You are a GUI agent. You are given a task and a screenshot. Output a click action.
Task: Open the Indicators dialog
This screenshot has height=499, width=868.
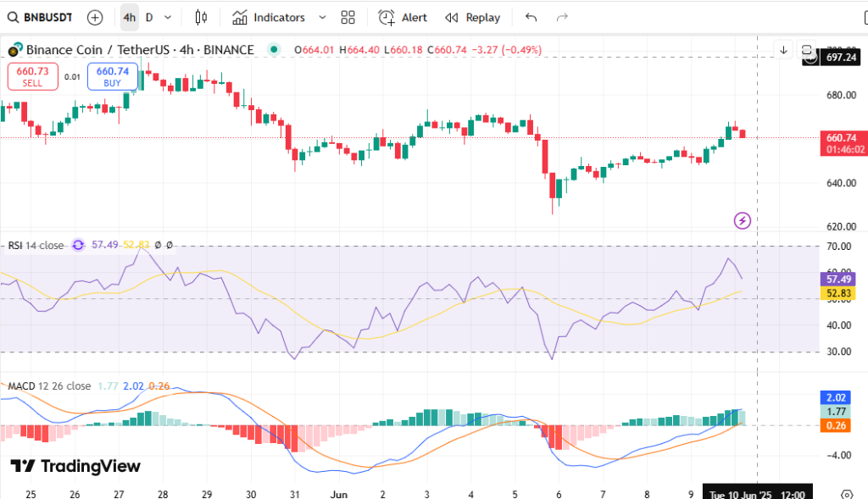click(269, 18)
